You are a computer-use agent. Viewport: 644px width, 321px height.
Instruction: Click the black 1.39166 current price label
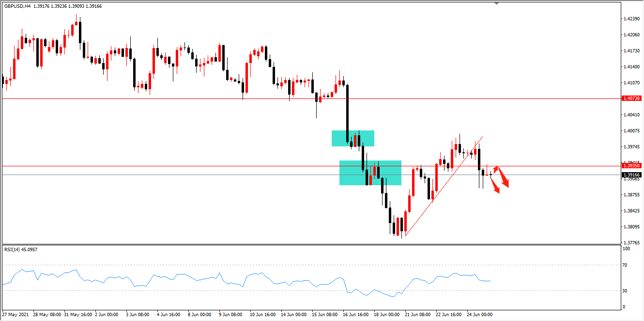click(631, 175)
